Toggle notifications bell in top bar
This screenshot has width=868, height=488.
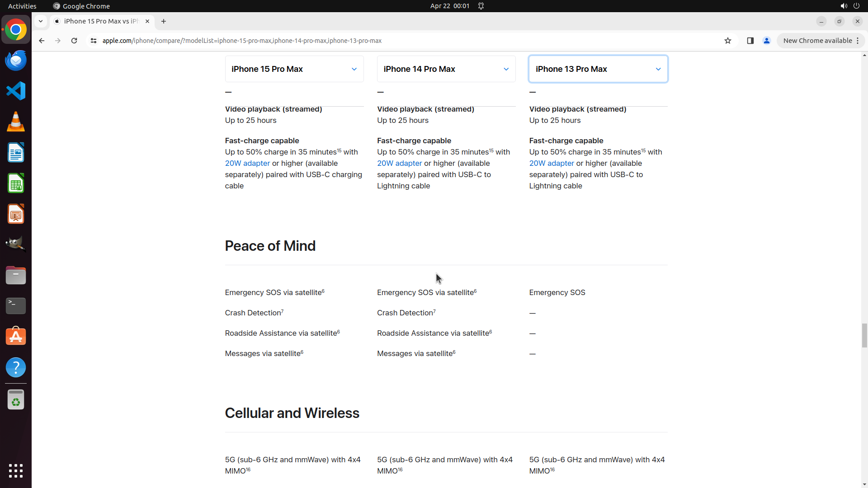pyautogui.click(x=481, y=6)
